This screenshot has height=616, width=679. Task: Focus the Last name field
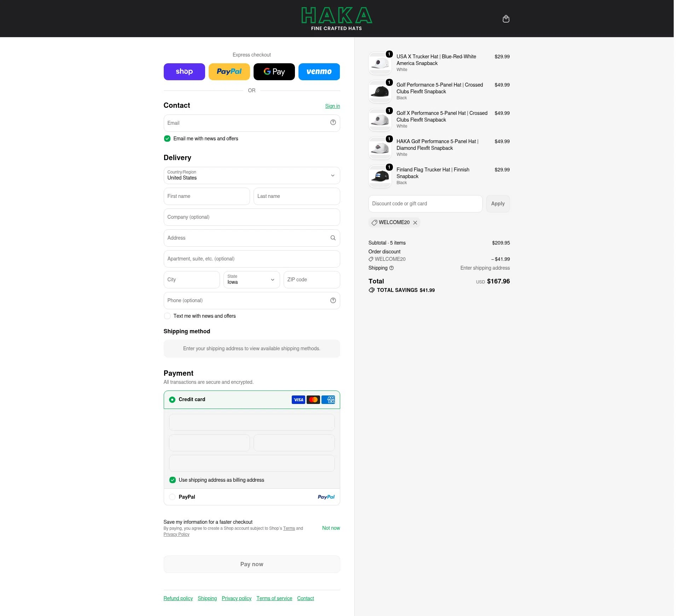point(297,196)
